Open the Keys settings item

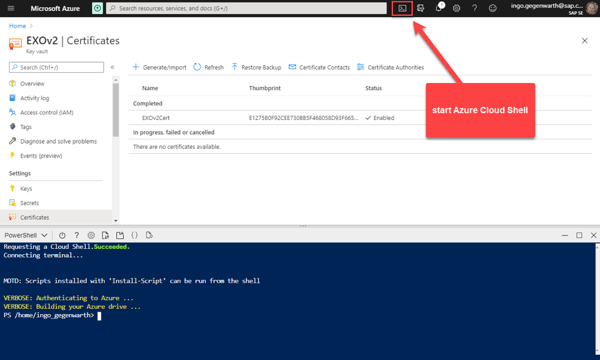26,189
